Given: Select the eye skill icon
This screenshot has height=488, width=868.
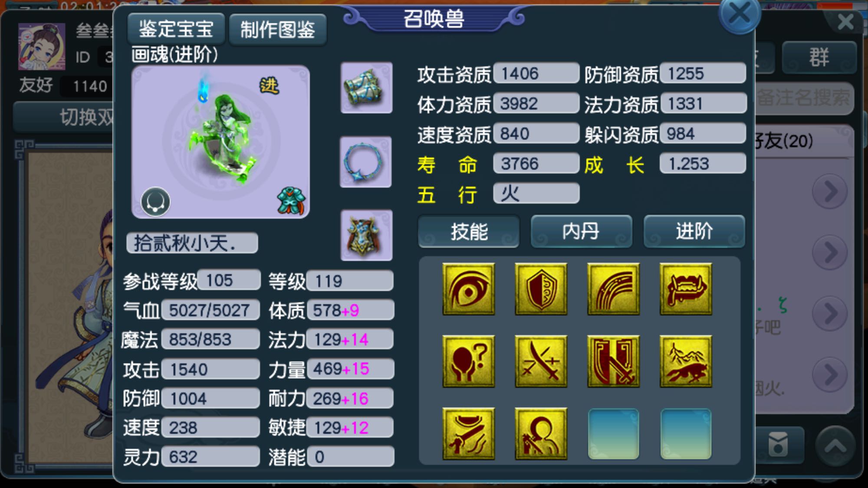Looking at the screenshot, I should (x=468, y=289).
